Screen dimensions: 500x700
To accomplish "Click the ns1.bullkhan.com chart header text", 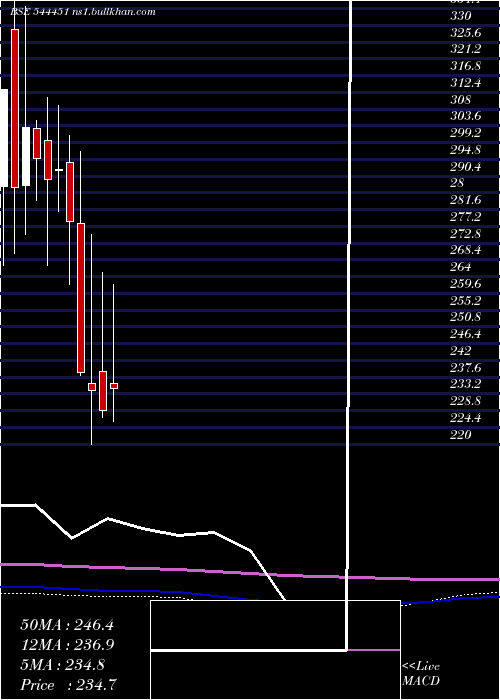I will [114, 12].
